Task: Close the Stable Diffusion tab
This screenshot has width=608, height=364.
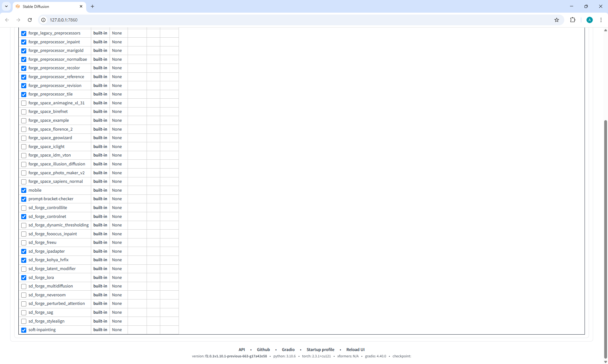Action: [81, 6]
